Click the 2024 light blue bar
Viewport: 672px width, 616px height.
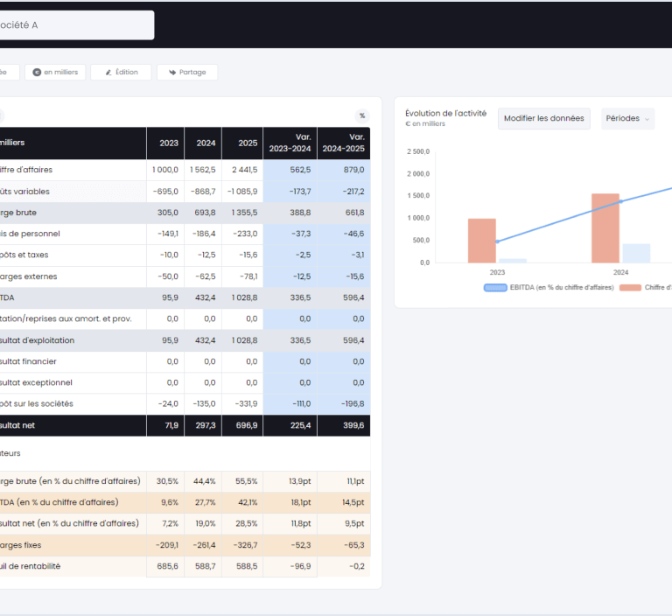tap(636, 254)
